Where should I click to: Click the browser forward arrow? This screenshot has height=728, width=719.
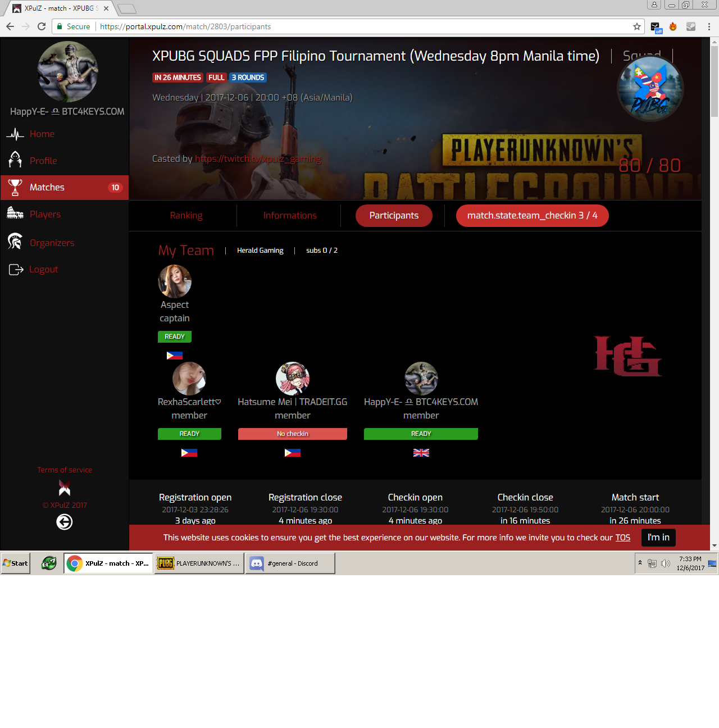26,26
